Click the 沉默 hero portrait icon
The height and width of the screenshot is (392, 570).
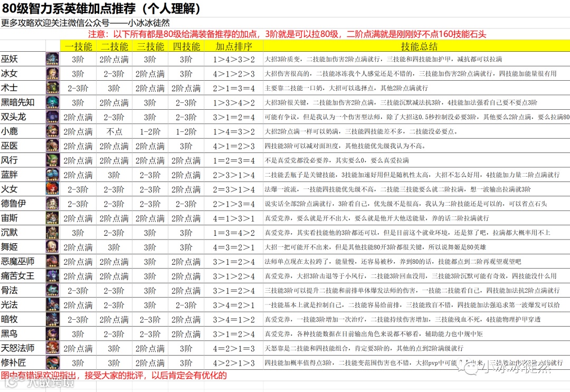[52, 233]
